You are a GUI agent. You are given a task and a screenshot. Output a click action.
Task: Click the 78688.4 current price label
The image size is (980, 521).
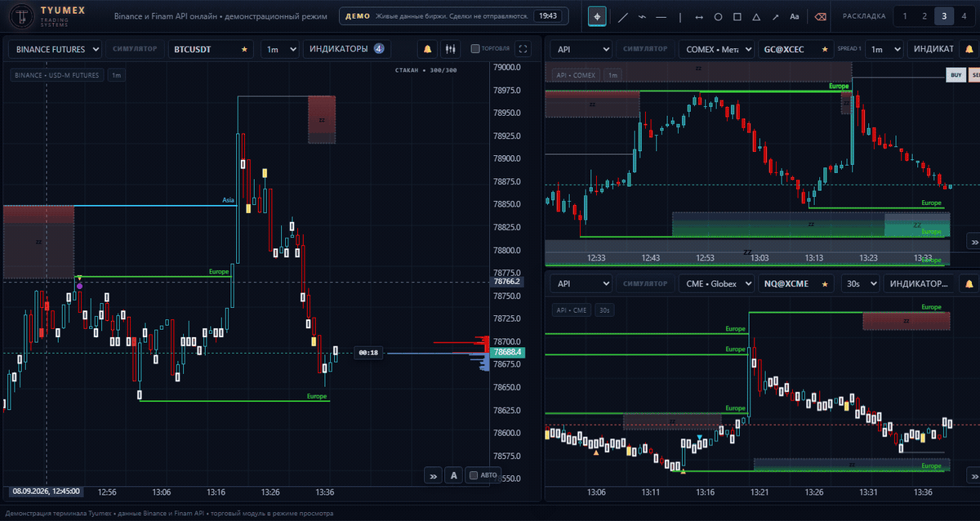[506, 353]
